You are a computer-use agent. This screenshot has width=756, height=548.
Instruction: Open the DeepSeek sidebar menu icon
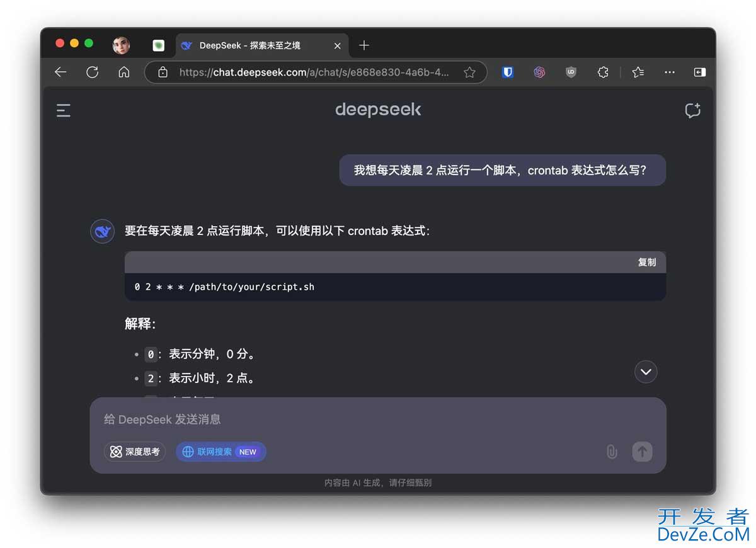click(63, 111)
